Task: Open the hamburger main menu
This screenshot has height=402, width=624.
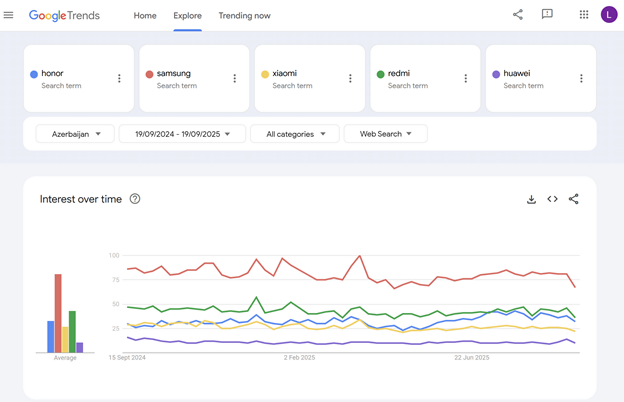Action: (9, 15)
